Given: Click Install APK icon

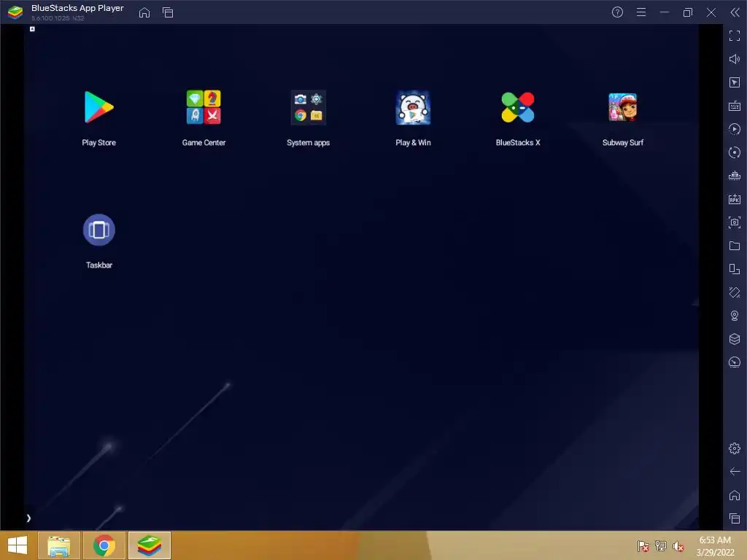Looking at the screenshot, I should click(x=735, y=199).
